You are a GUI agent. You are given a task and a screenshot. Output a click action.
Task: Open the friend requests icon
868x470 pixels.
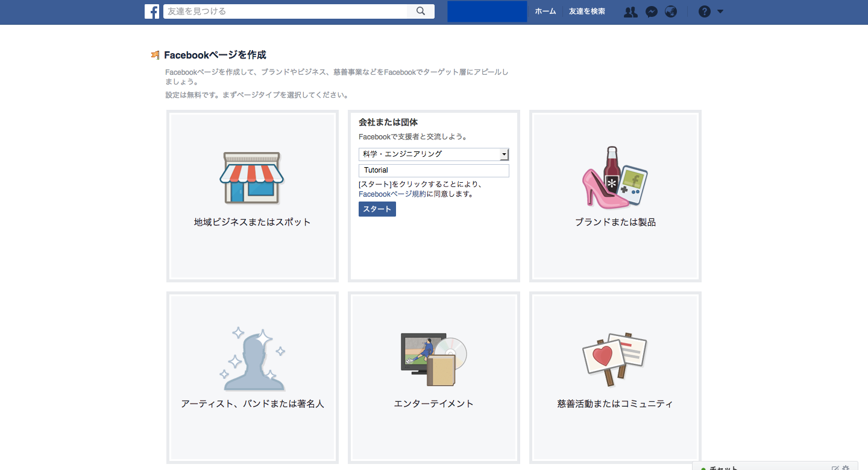click(x=631, y=11)
